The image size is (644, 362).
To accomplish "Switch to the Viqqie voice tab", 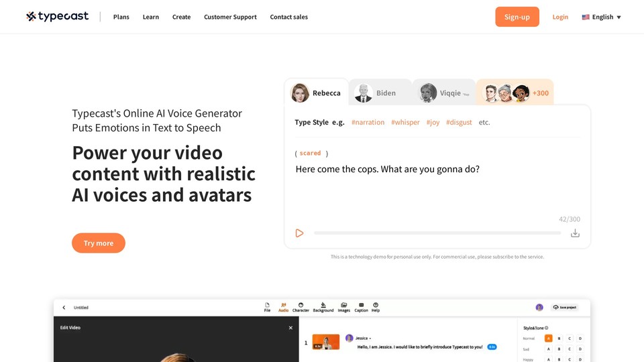I will tap(444, 93).
